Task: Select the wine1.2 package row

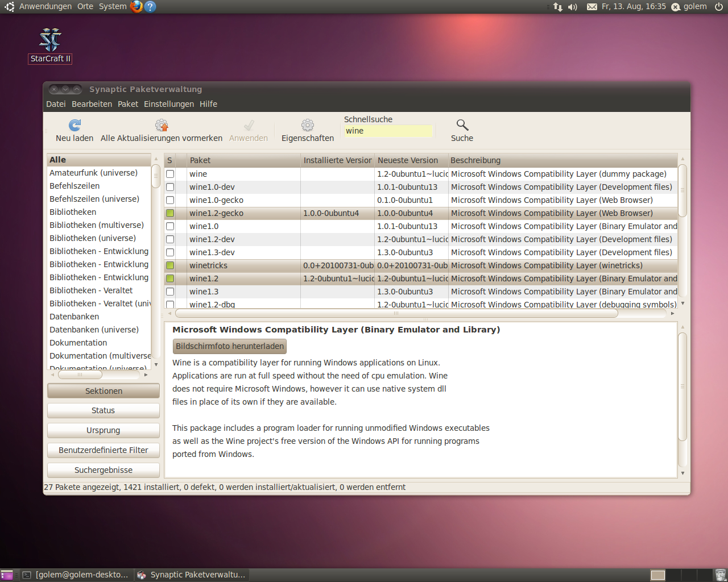Action: click(421, 278)
